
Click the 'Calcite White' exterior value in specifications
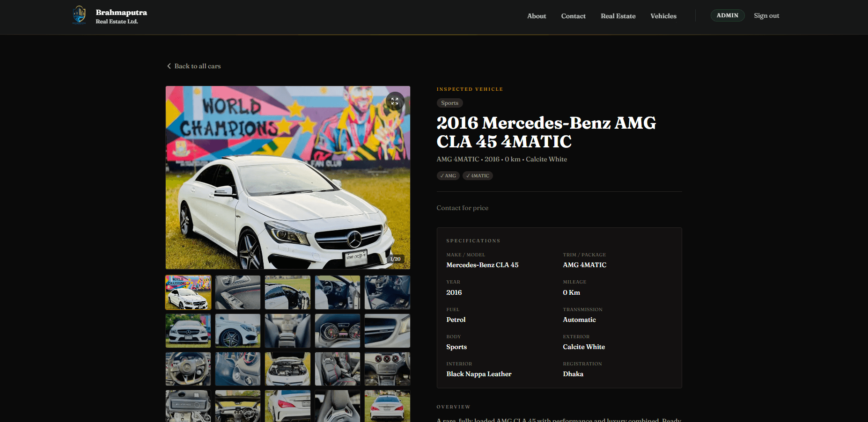(x=584, y=347)
